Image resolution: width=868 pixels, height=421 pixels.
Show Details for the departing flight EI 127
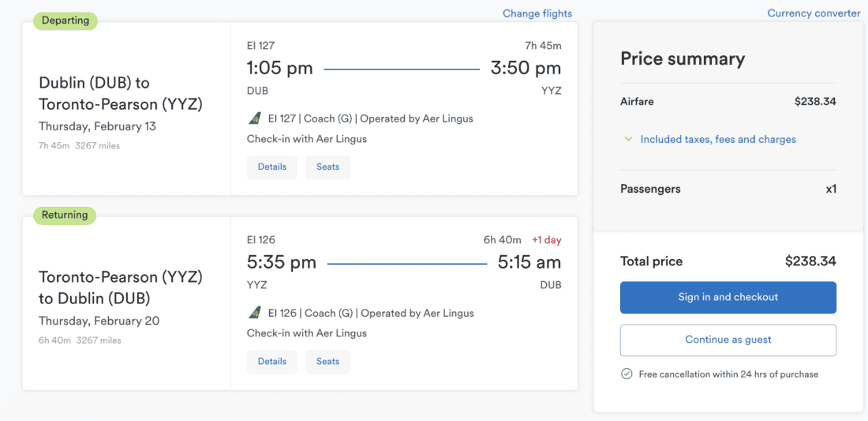pos(272,167)
